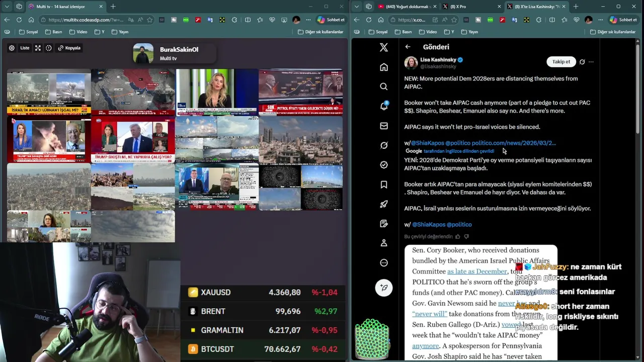Select 'Trump sıkıştı mı' news stream thumbnail

(x=133, y=140)
